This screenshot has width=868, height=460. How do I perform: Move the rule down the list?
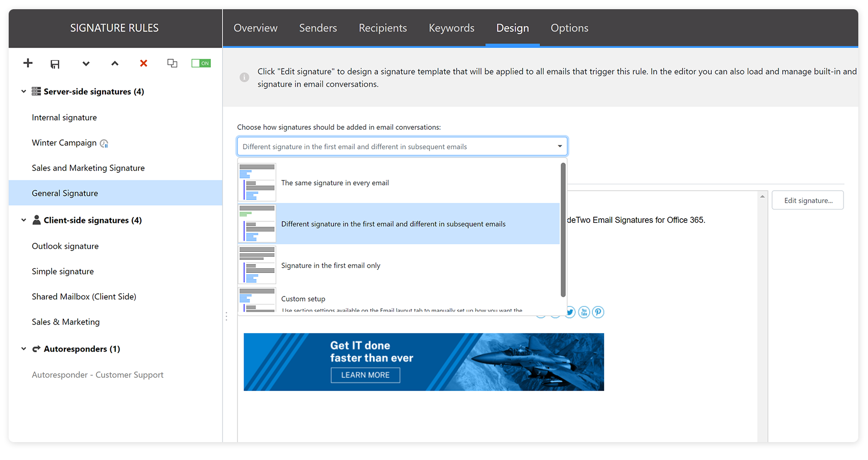coord(85,63)
